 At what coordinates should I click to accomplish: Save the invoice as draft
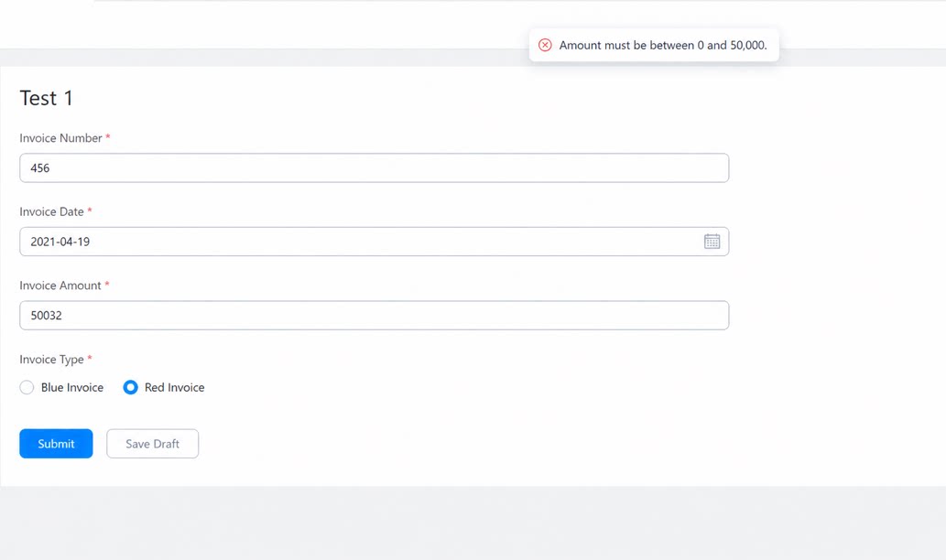(x=153, y=444)
